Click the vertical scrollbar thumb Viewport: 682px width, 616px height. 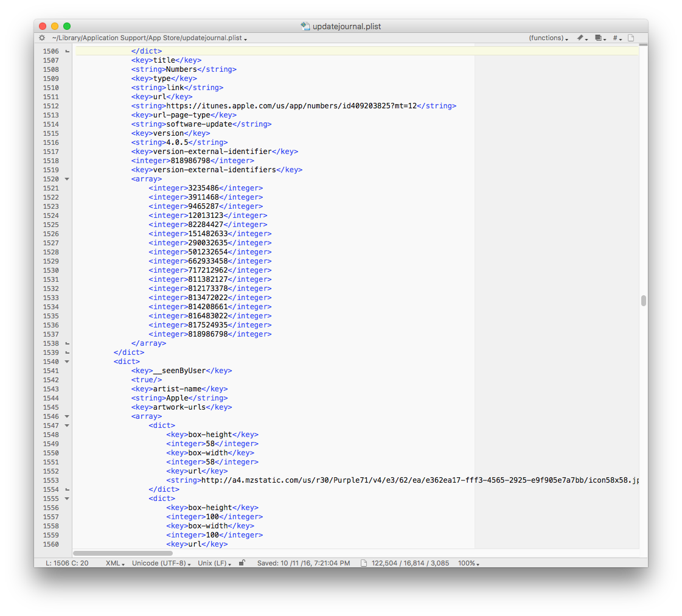(643, 301)
